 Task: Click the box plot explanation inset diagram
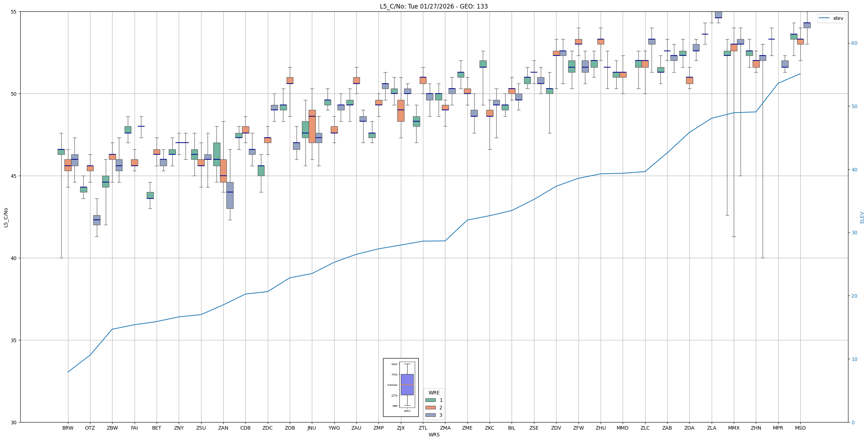pyautogui.click(x=401, y=387)
